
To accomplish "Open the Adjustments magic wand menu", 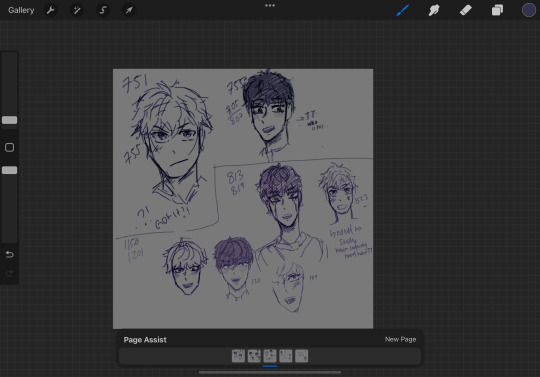I will tap(76, 10).
